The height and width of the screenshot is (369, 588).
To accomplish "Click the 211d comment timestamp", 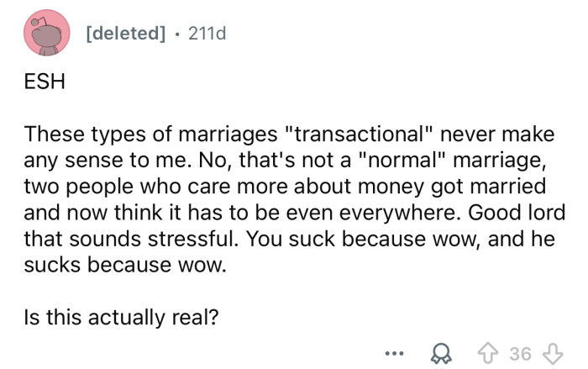I will click(207, 34).
